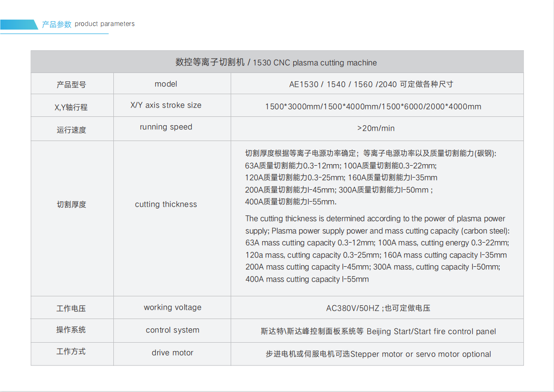Select the 产品型号 row label
The image size is (554, 392).
click(x=71, y=84)
